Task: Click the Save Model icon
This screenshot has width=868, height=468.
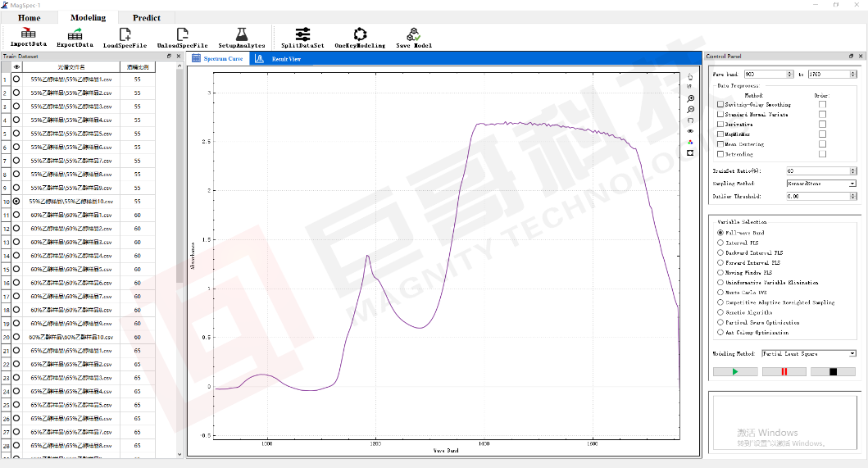Action: point(414,34)
